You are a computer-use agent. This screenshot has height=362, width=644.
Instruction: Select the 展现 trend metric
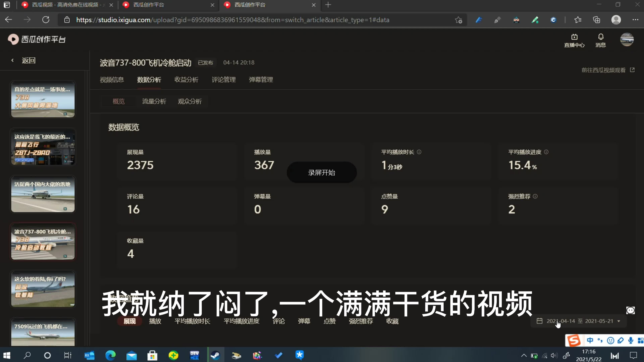coord(129,321)
